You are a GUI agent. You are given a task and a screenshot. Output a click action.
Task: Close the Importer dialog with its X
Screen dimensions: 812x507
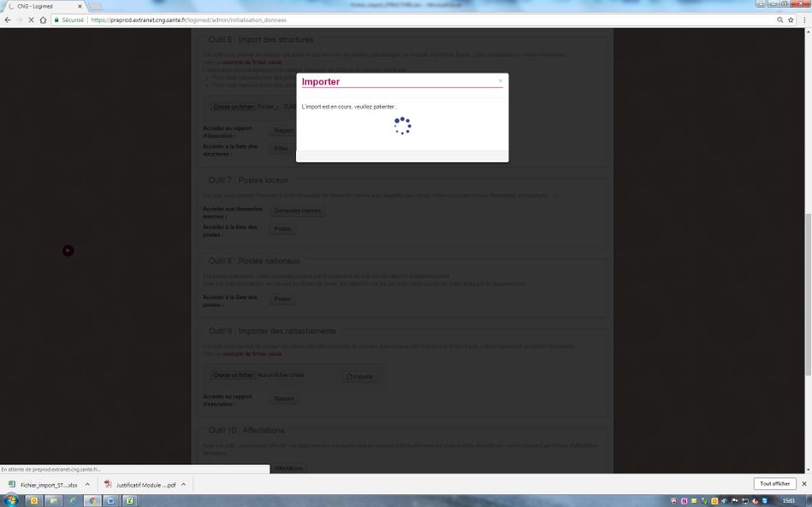point(501,80)
